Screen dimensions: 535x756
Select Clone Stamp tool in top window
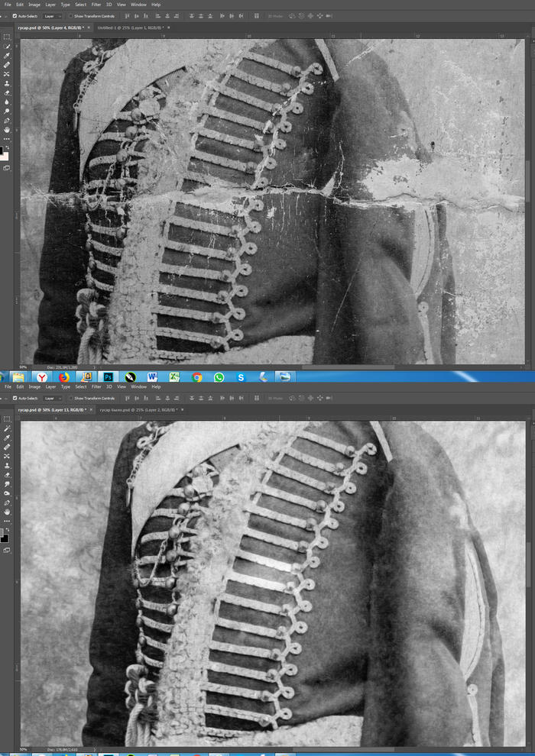click(x=7, y=83)
